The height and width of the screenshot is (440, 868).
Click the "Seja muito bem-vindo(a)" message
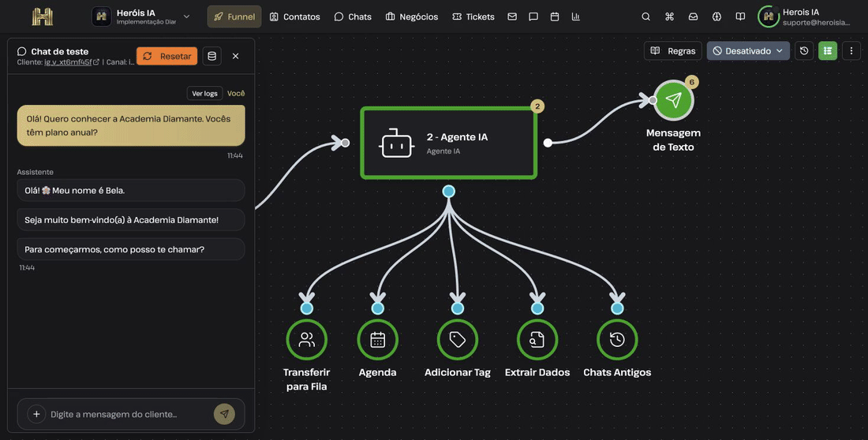pos(131,220)
